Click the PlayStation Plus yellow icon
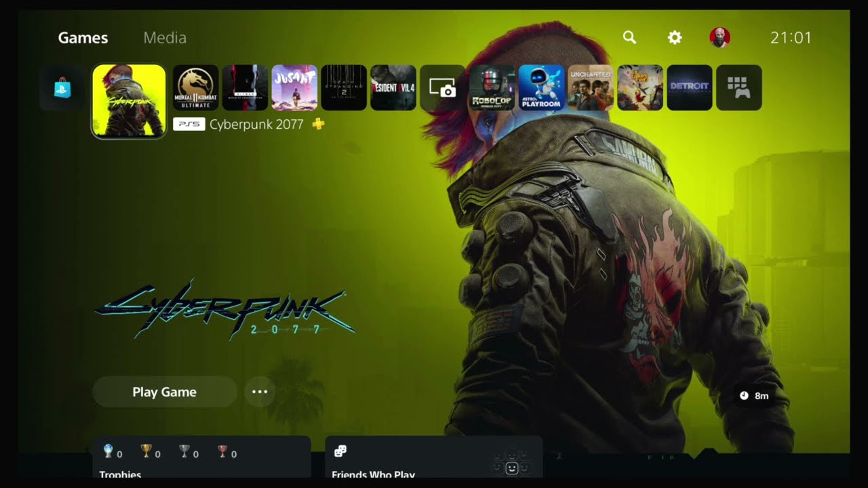 pos(318,124)
